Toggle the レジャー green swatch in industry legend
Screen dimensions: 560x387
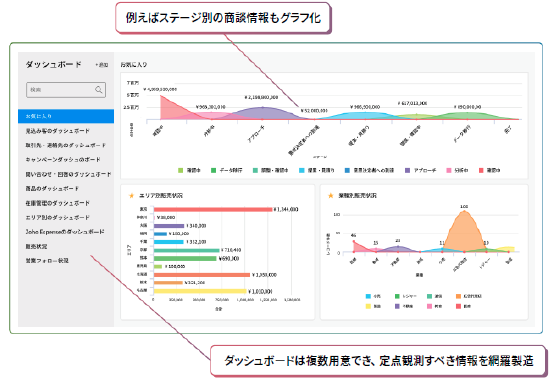pos(397,296)
